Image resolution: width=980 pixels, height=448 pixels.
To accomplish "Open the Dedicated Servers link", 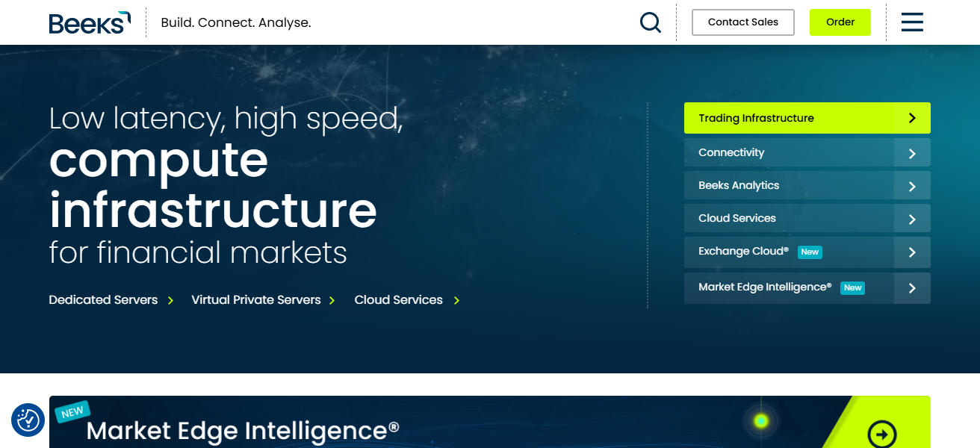I will tap(102, 299).
